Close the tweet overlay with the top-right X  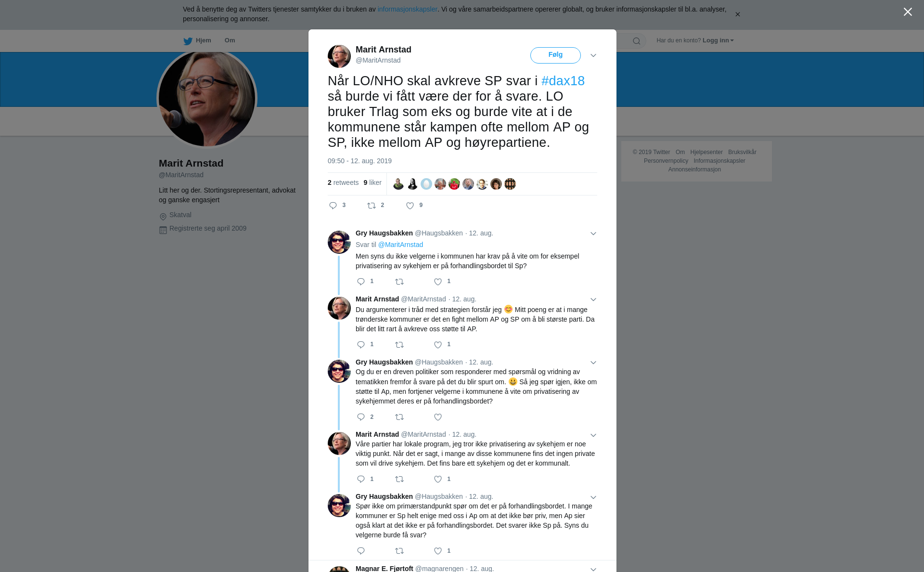[908, 12]
